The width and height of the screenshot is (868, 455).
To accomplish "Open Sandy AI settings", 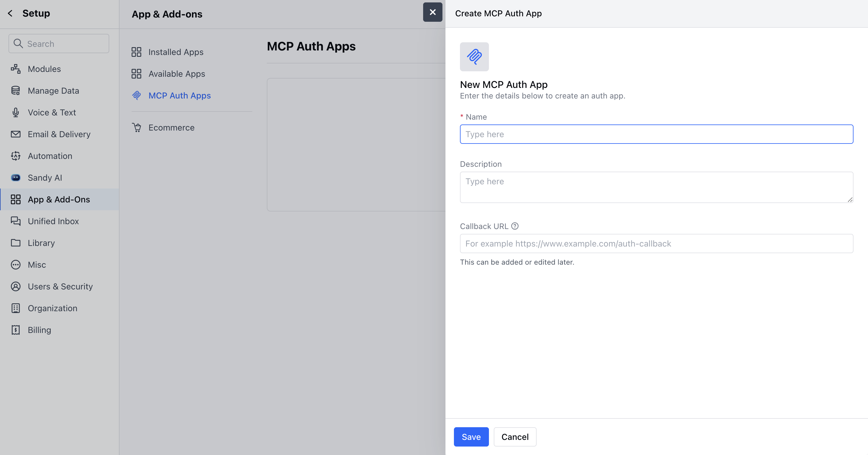I will pos(59,178).
